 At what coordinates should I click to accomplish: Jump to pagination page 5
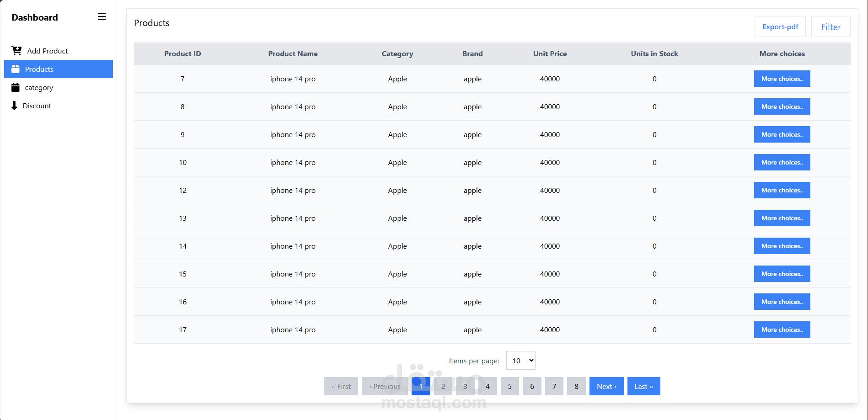tap(510, 386)
